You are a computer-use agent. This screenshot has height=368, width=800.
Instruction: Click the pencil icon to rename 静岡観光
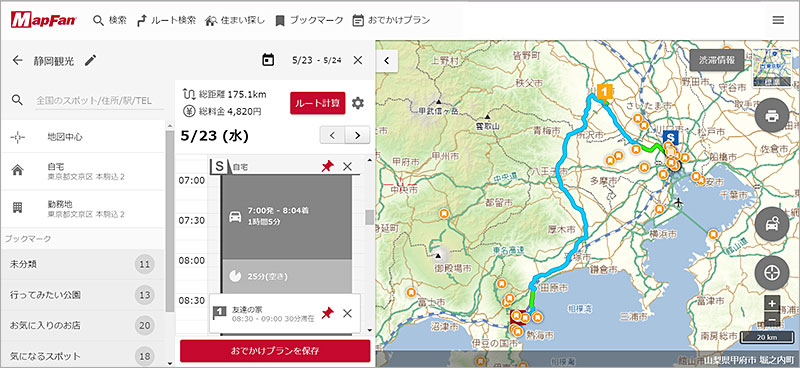pos(90,60)
